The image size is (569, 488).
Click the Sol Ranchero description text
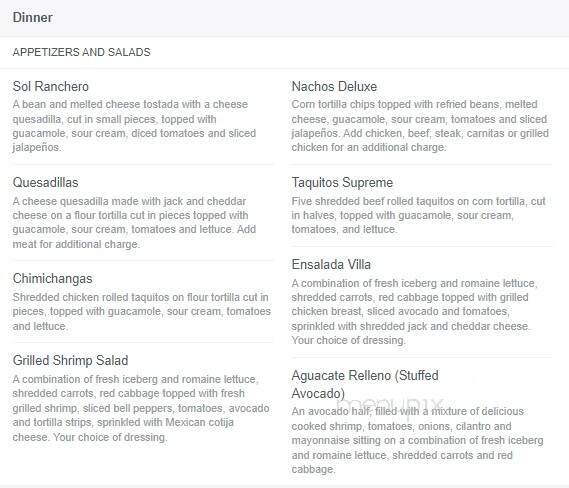click(x=134, y=126)
